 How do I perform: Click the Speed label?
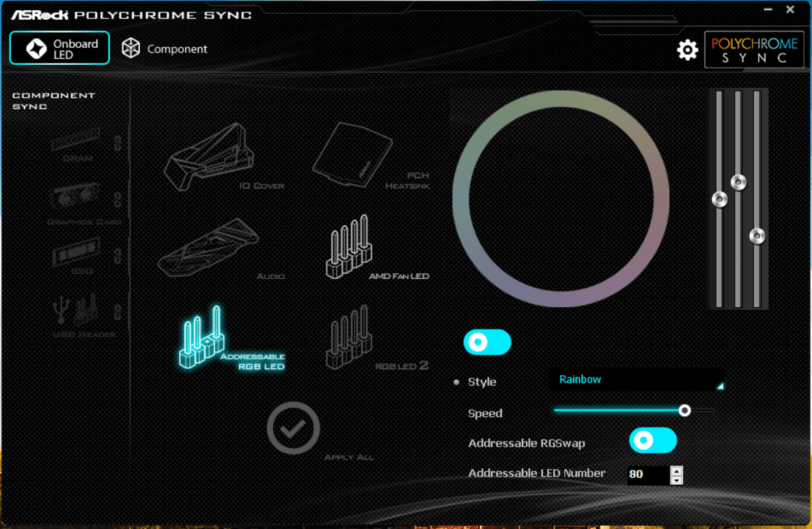[x=485, y=413]
